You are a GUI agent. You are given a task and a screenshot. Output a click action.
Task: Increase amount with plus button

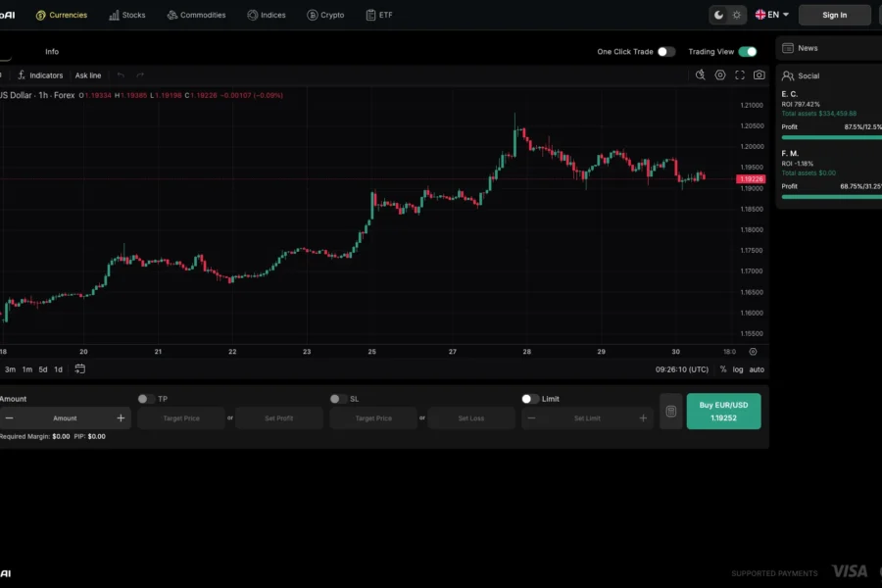point(121,418)
